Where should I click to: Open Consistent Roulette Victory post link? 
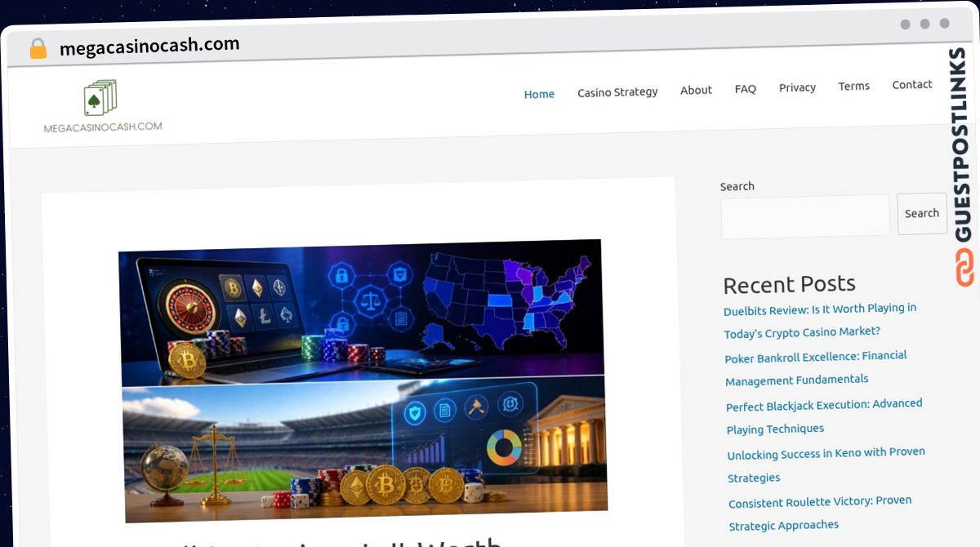click(x=820, y=513)
